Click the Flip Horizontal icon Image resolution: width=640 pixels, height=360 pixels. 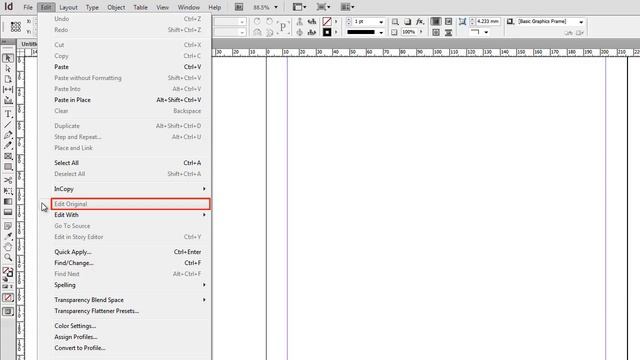pos(312,21)
